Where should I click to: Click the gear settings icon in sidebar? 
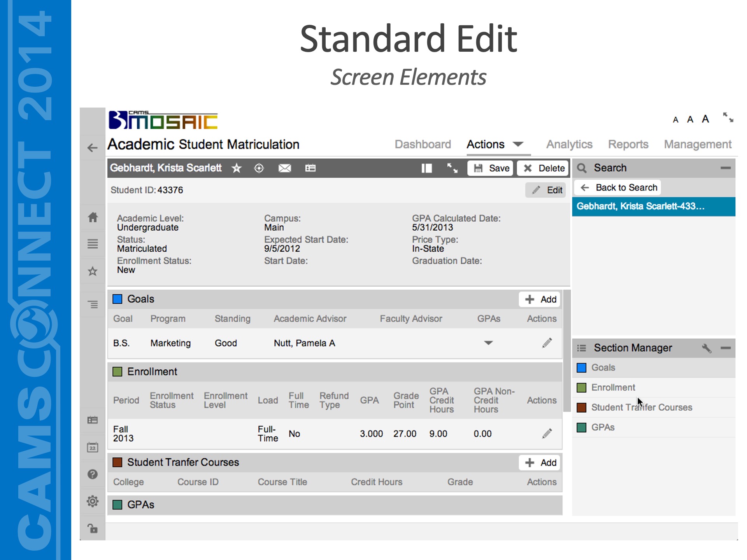coord(93,501)
